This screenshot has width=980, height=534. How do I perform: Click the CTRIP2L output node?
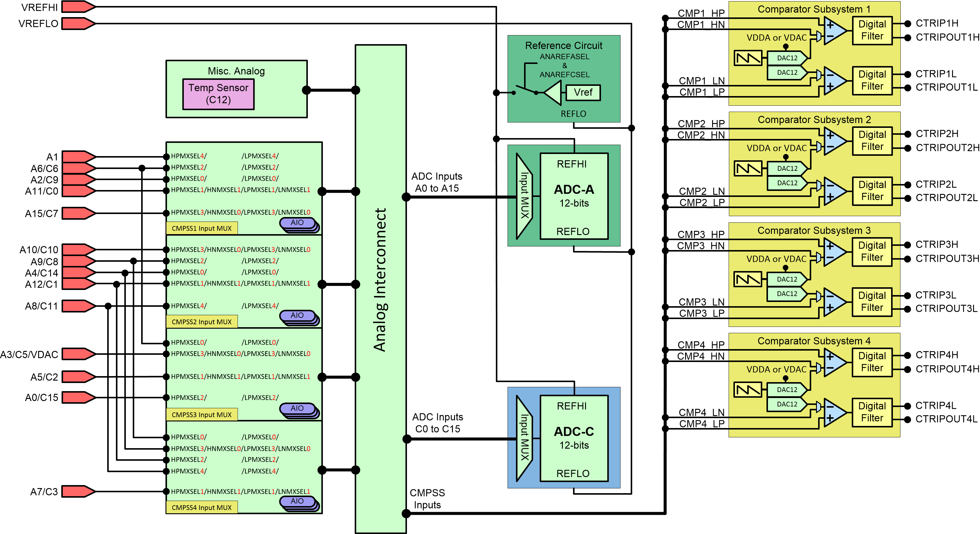(x=908, y=185)
